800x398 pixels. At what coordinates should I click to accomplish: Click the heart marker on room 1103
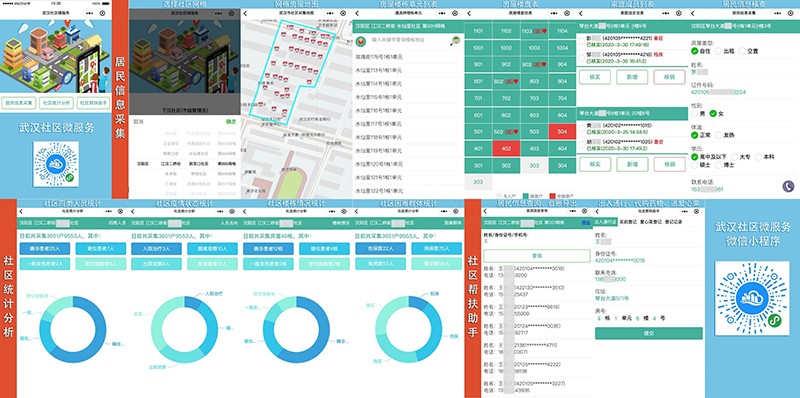click(x=544, y=31)
